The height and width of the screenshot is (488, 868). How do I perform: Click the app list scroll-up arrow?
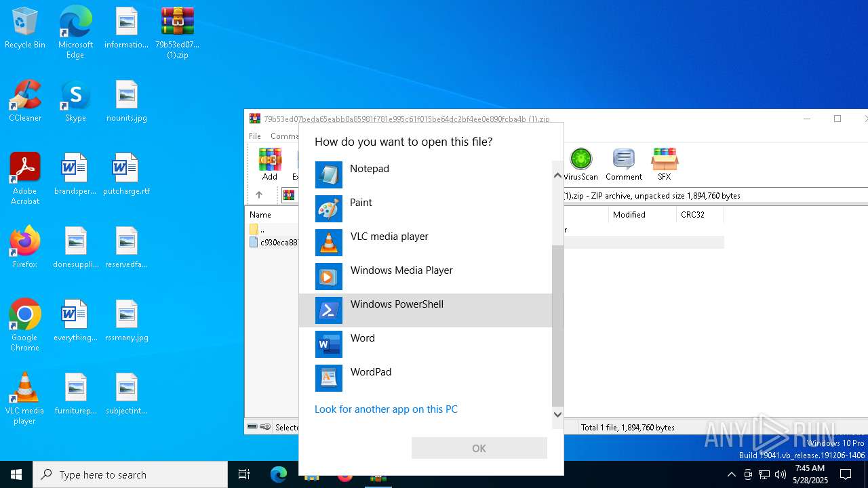pos(557,176)
